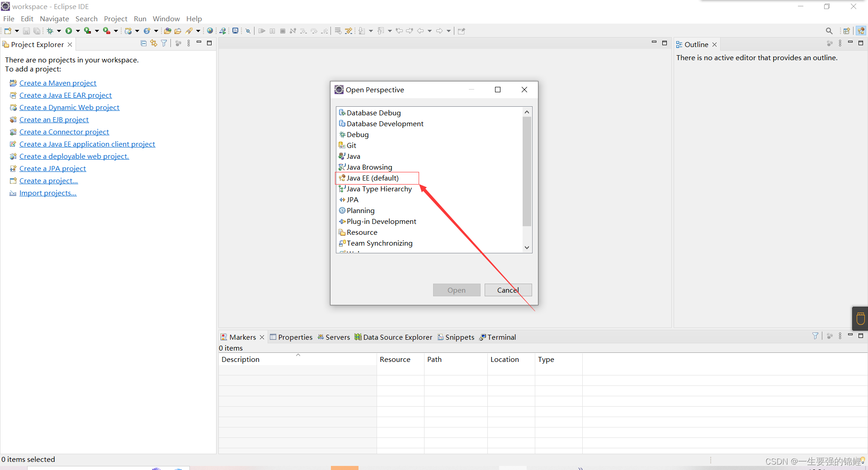Viewport: 868px width, 470px height.
Task: Expand the Back navigation history dropdown
Action: [429, 31]
